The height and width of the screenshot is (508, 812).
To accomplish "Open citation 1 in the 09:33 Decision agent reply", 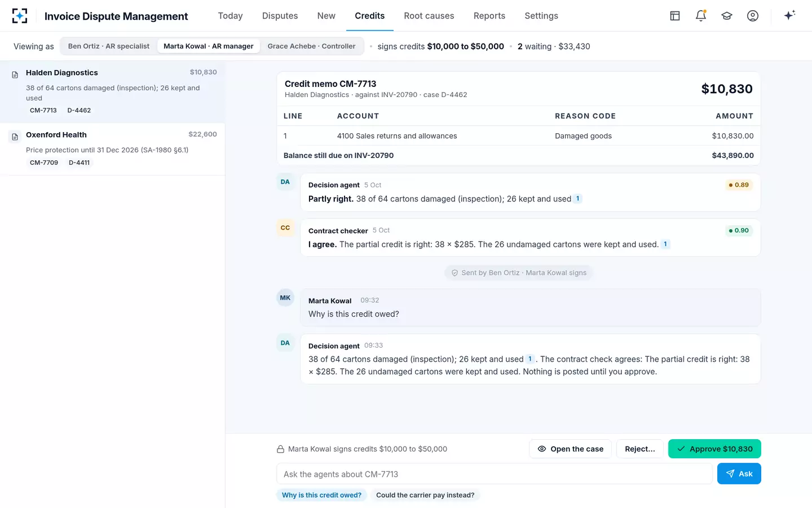I will click(530, 359).
